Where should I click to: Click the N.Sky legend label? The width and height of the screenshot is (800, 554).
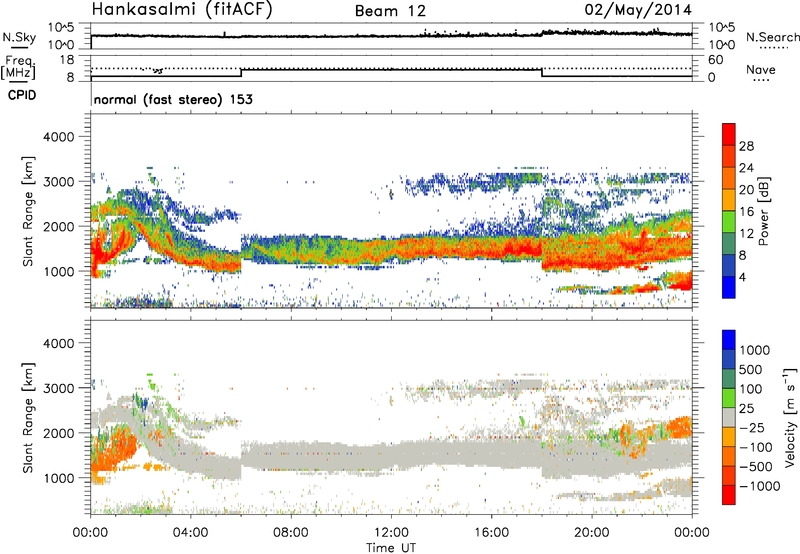[19, 37]
